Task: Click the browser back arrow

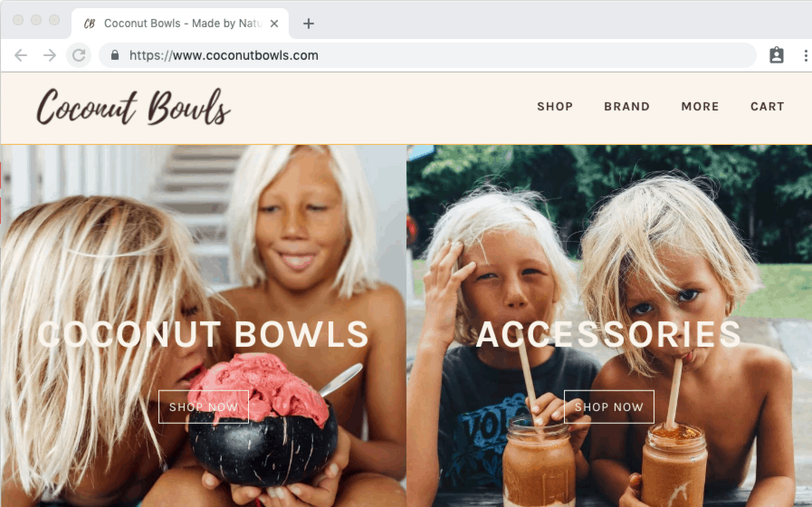Action: (21, 55)
